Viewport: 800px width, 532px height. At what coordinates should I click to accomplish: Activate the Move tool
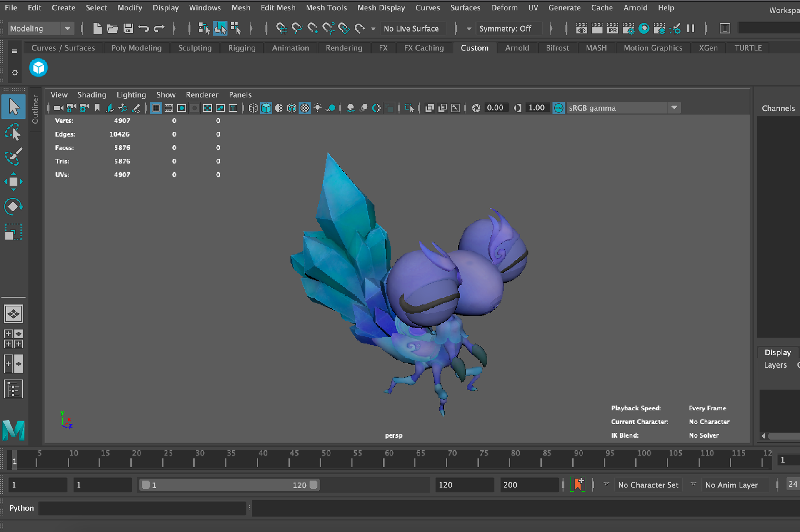[13, 182]
